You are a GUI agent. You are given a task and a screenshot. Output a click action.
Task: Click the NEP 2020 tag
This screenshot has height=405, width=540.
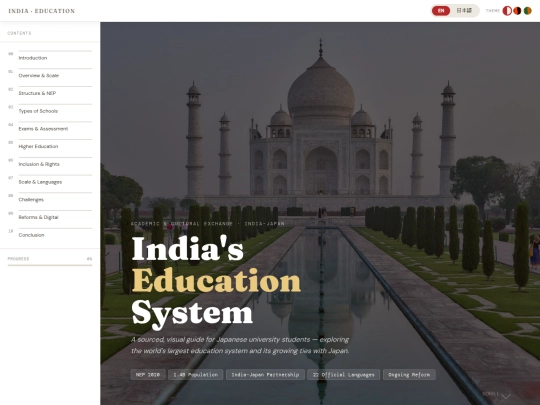click(148, 374)
